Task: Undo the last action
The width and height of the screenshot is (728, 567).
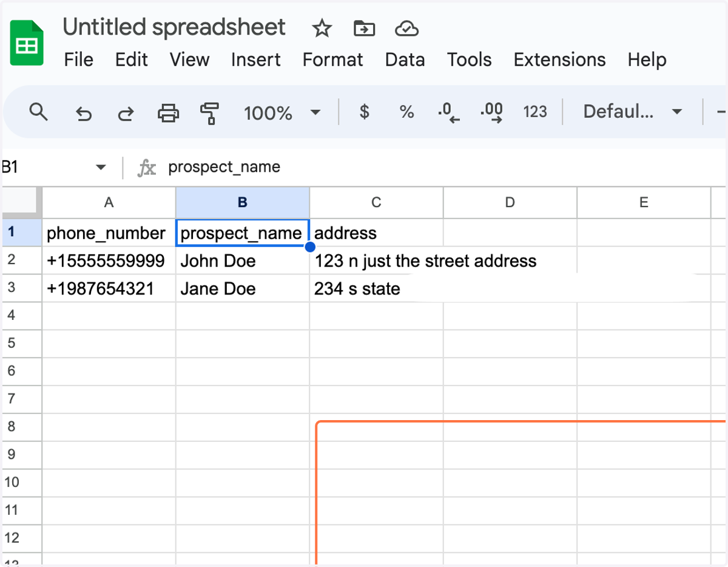Action: click(x=83, y=113)
